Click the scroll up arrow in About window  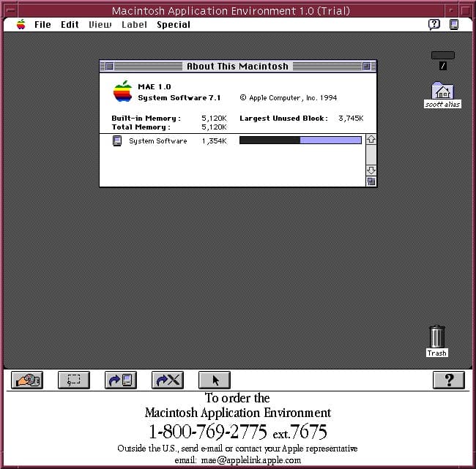coord(371,140)
